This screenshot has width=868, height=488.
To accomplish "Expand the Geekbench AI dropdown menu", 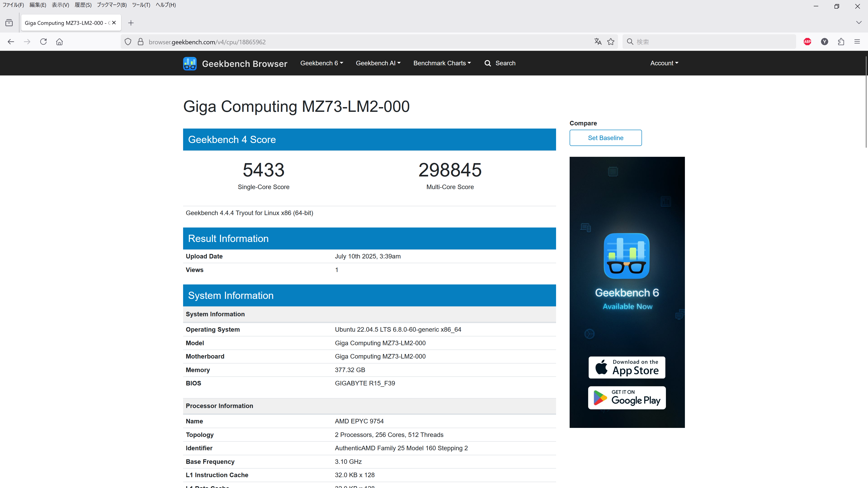I will (378, 63).
